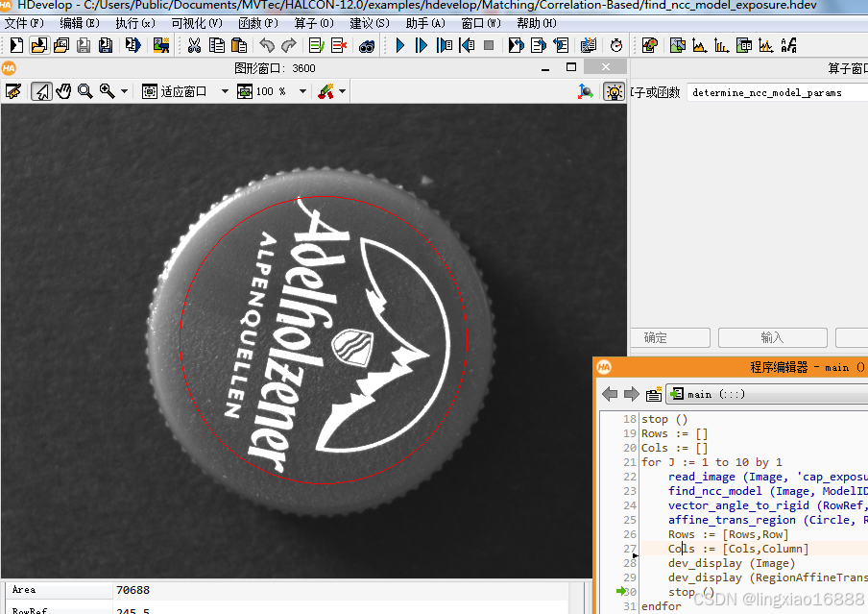Deactivate selected lines with red X icon
The image size is (868, 614).
[339, 45]
